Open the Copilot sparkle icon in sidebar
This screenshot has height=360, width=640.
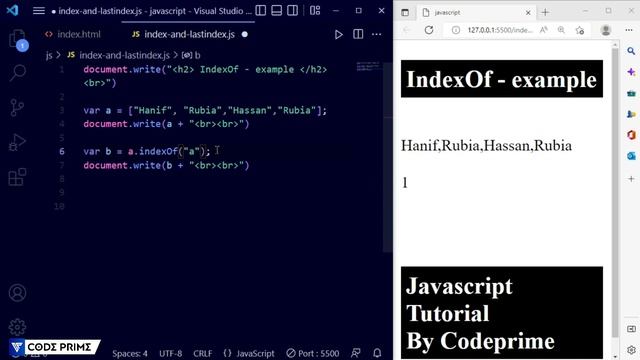click(x=631, y=72)
